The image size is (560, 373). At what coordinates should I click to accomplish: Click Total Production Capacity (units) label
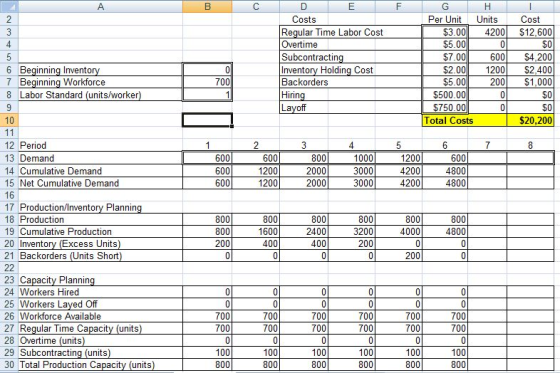(87, 365)
